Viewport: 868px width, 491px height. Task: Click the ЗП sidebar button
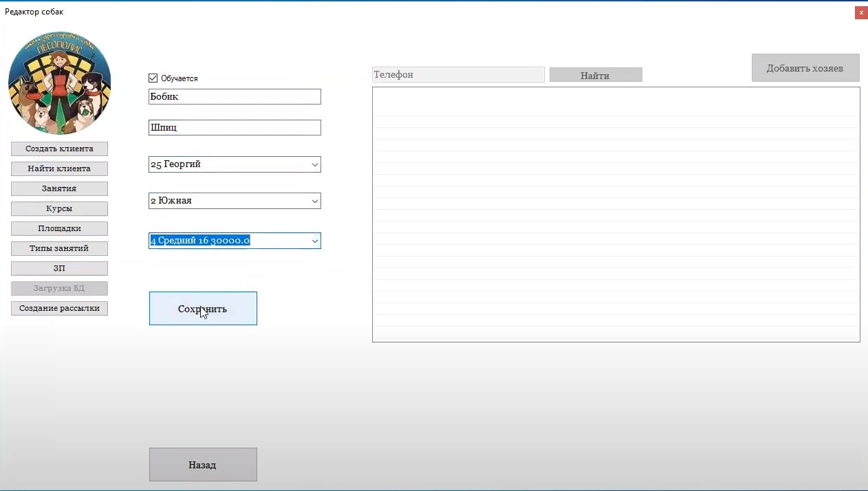click(x=59, y=268)
